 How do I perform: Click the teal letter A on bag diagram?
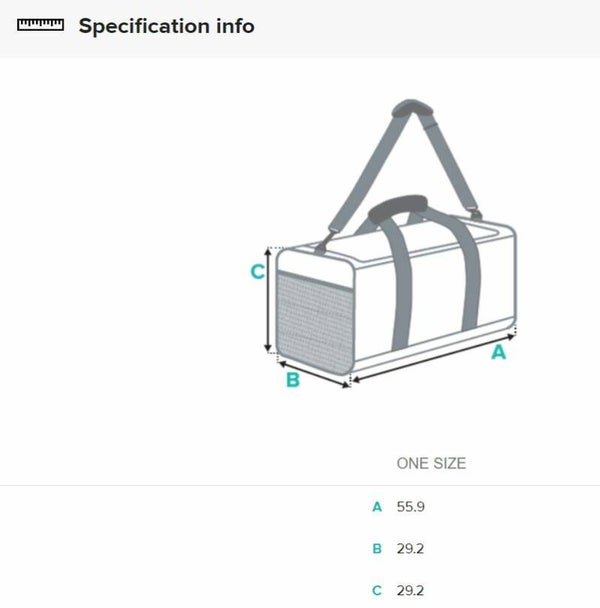point(498,352)
